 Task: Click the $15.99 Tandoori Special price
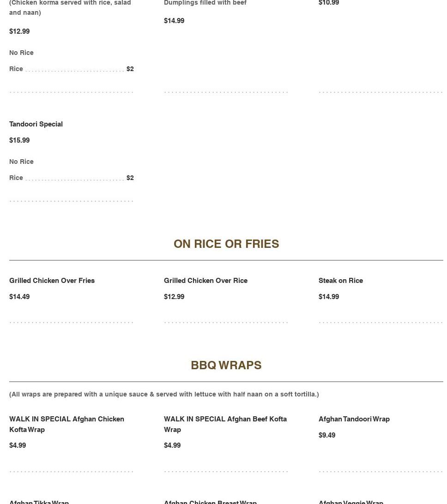[19, 140]
